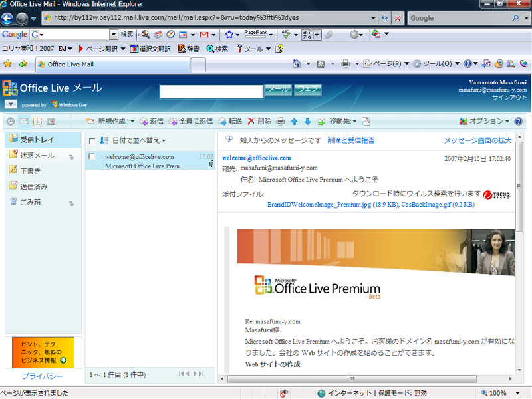Click the 転送 forward button

click(x=230, y=121)
